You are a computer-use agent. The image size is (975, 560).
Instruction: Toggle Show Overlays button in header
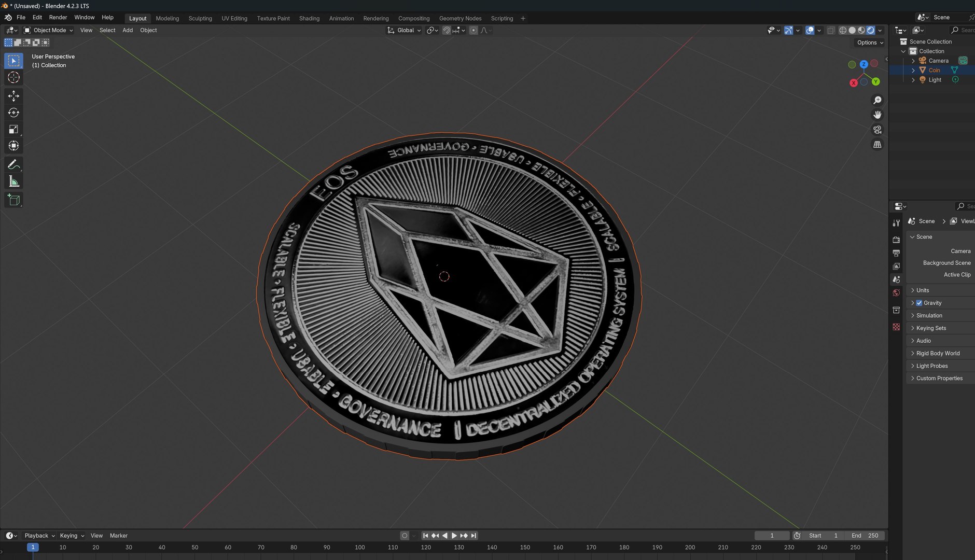tap(810, 30)
